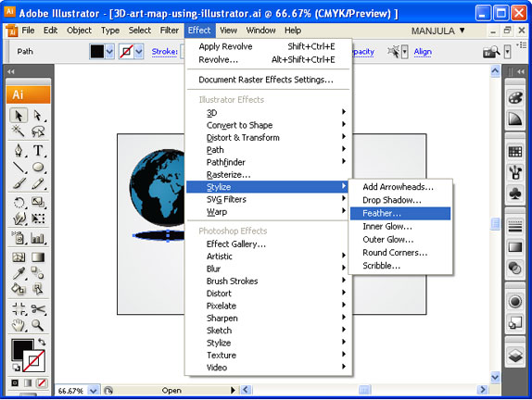Collapse the tools panel with double arrows
Viewport: 532px width, 400px height.
[10, 71]
